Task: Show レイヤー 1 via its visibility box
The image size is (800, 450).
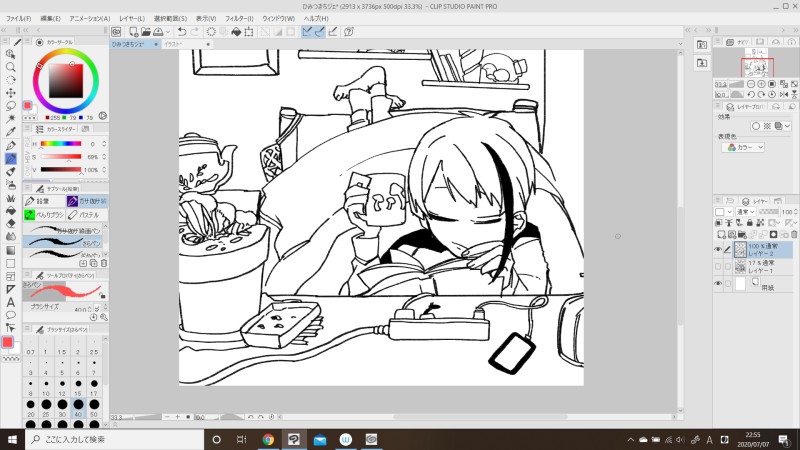Action: 718,266
